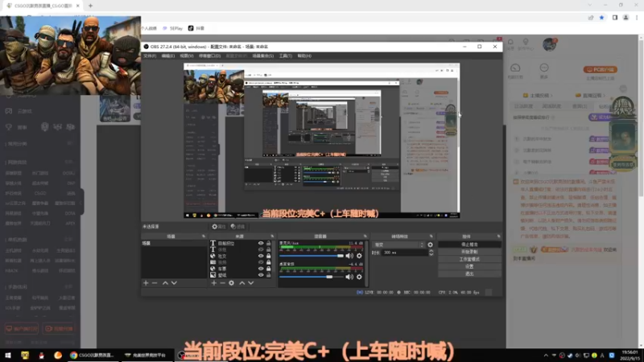The width and height of the screenshot is (644, 362).
Task: Click the Exit button in OBS Controls
Action: coord(469,274)
